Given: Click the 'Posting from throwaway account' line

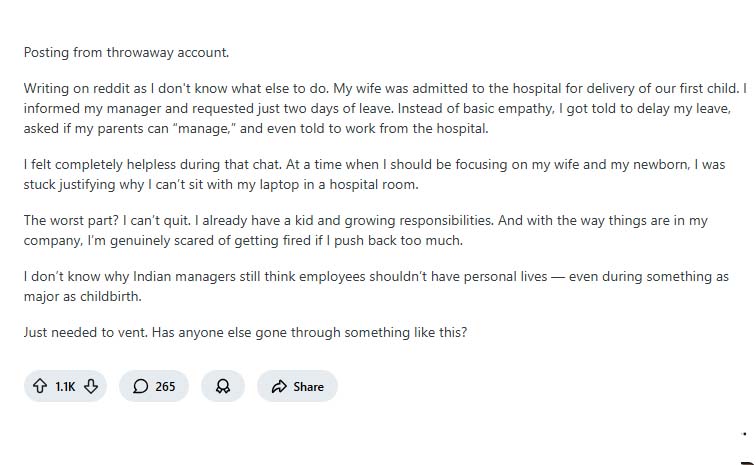Looking at the screenshot, I should 126,52.
